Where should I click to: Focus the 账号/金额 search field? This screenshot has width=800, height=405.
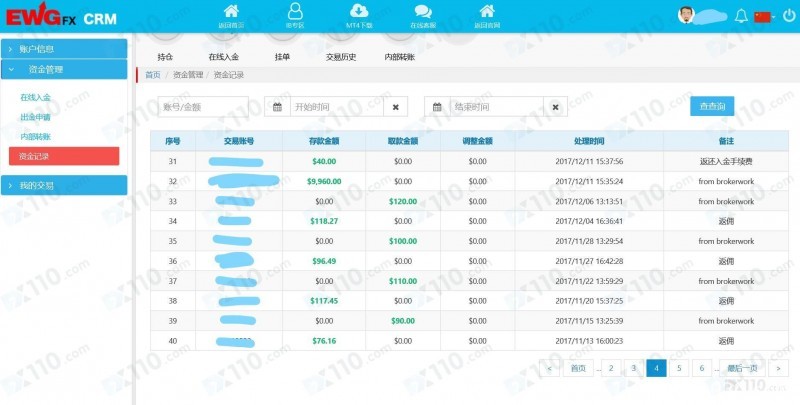click(x=203, y=107)
